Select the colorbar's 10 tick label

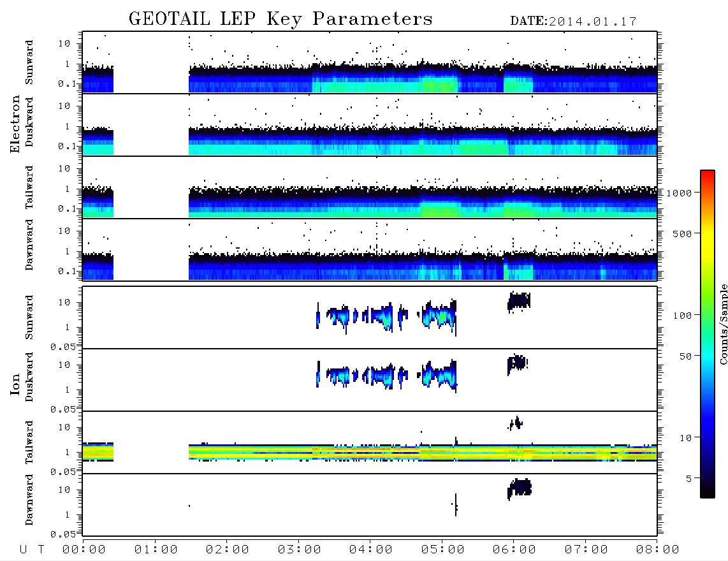pos(685,437)
